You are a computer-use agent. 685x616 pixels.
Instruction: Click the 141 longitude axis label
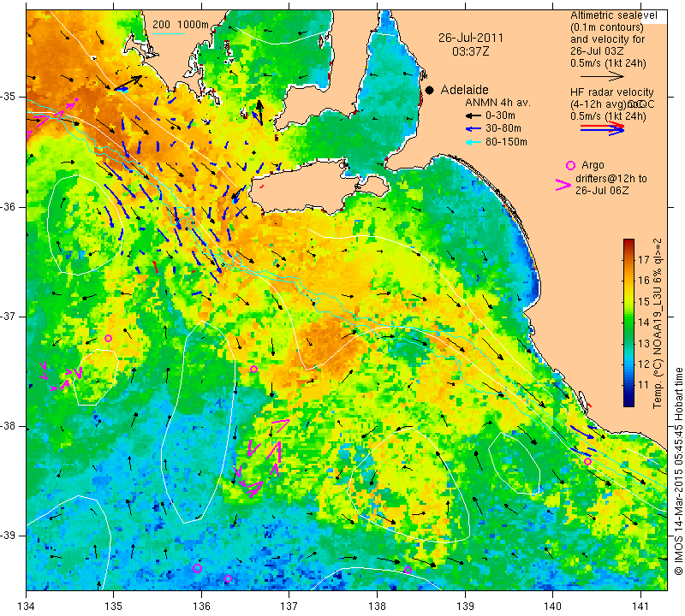640,607
